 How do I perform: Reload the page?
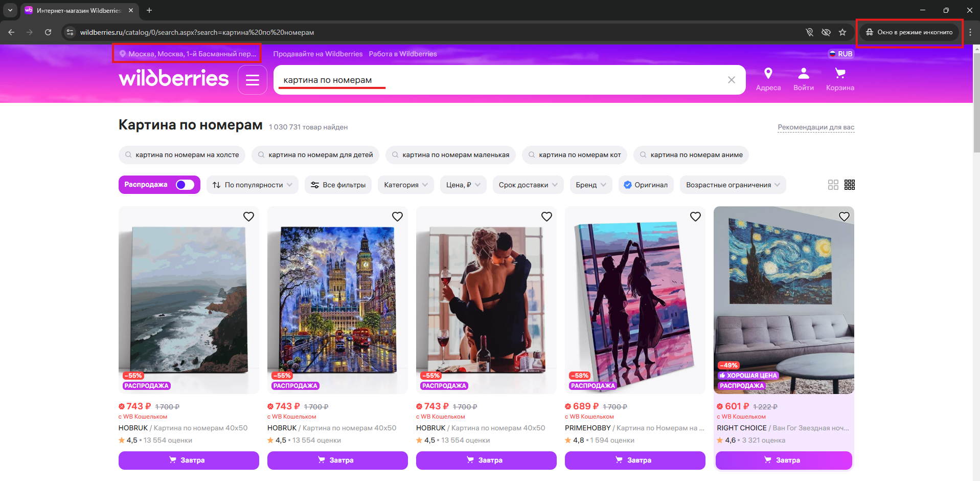tap(48, 32)
